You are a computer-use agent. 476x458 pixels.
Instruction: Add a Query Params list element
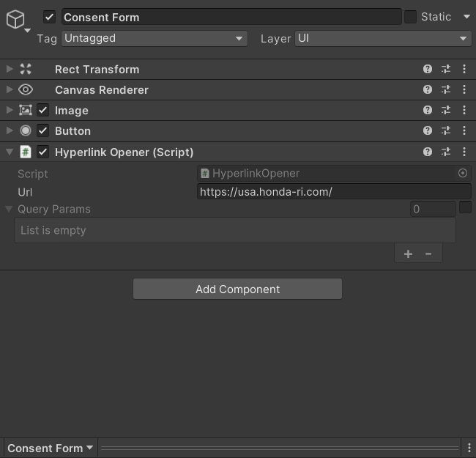pos(408,254)
